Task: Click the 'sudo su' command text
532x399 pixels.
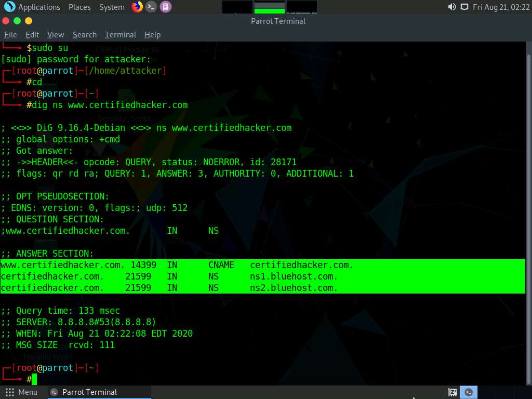Action: (x=50, y=48)
